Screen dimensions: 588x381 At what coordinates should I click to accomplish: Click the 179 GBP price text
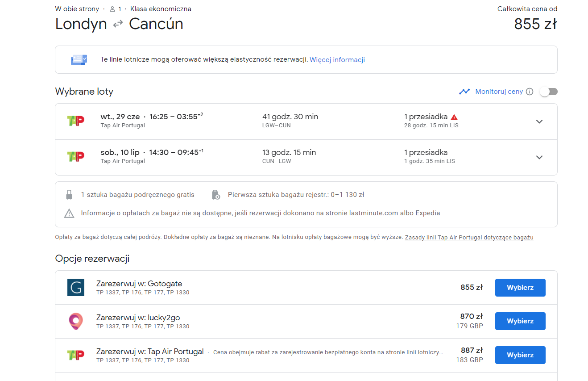coord(469,326)
